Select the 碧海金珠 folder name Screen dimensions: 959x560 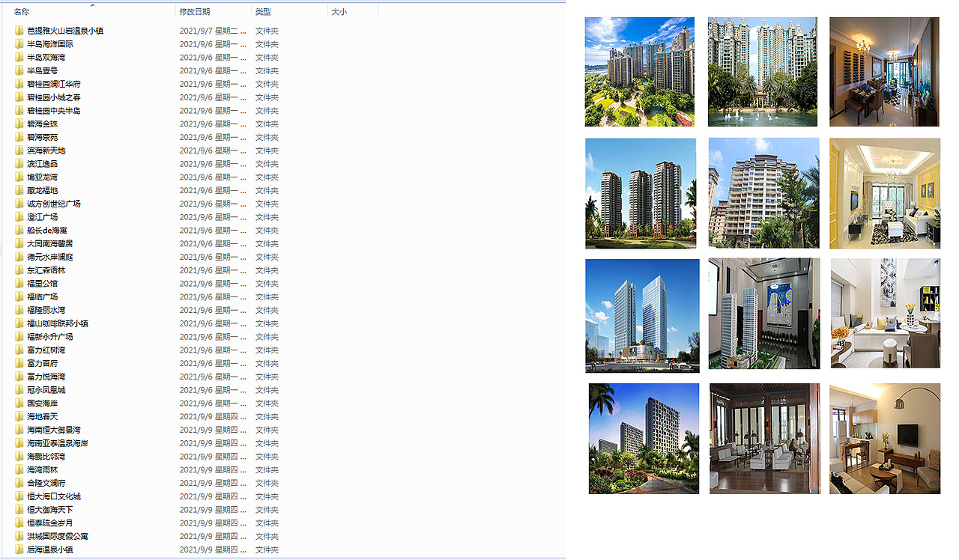[43, 124]
